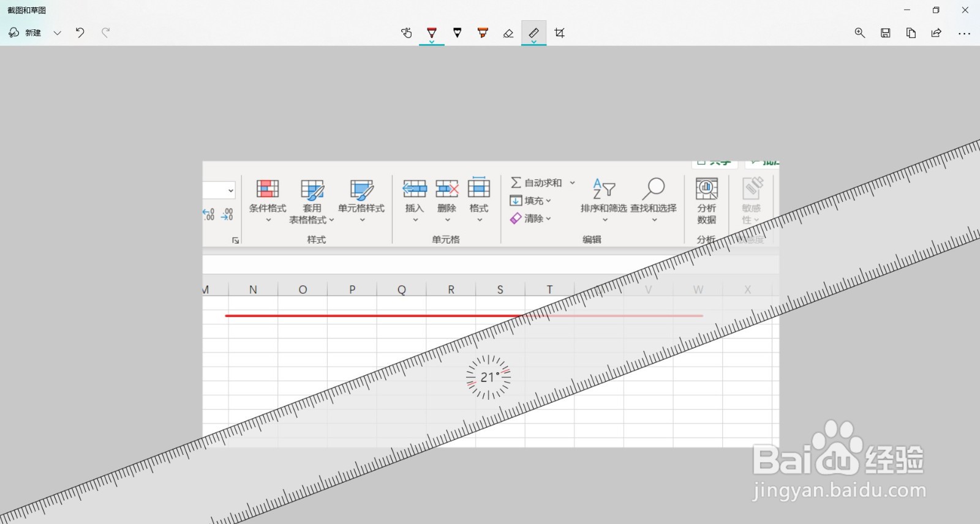Select the highlighter tool

coord(483,33)
